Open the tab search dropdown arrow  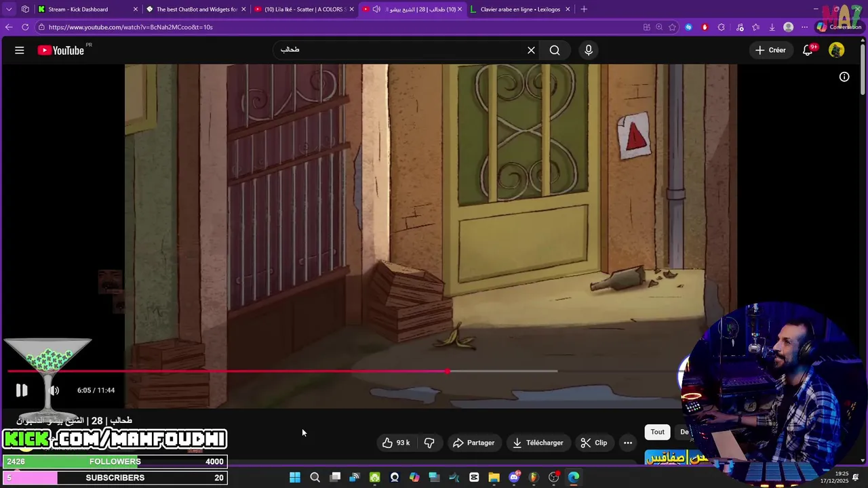pyautogui.click(x=9, y=9)
